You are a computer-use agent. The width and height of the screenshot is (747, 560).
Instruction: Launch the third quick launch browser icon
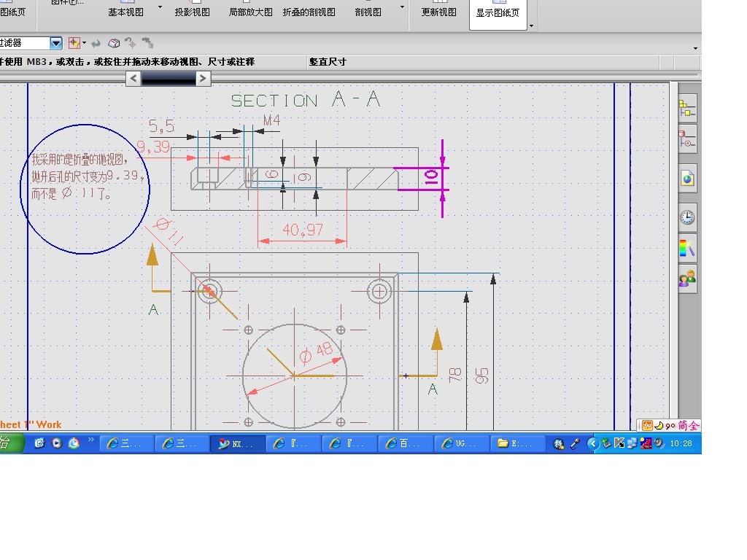pyautogui.click(x=74, y=443)
